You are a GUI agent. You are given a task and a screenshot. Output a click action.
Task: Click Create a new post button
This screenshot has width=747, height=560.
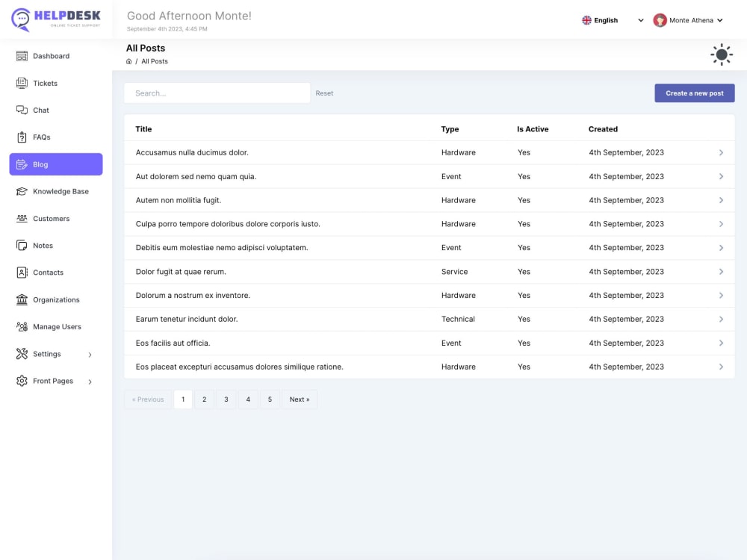[694, 93]
